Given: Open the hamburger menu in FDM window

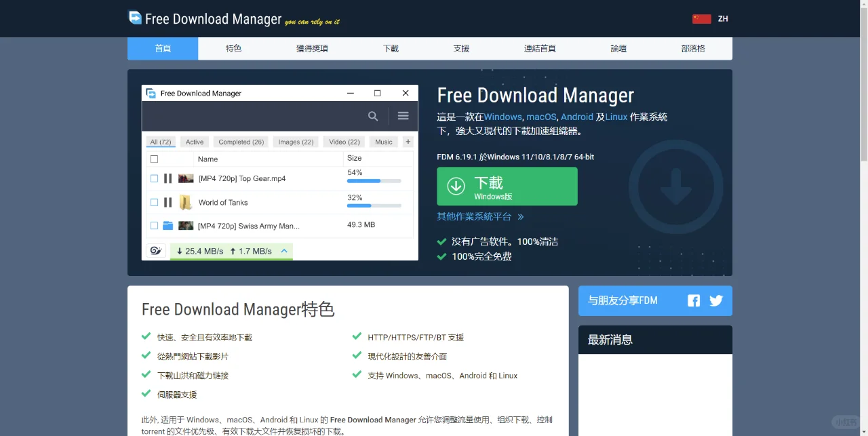Looking at the screenshot, I should (x=403, y=116).
